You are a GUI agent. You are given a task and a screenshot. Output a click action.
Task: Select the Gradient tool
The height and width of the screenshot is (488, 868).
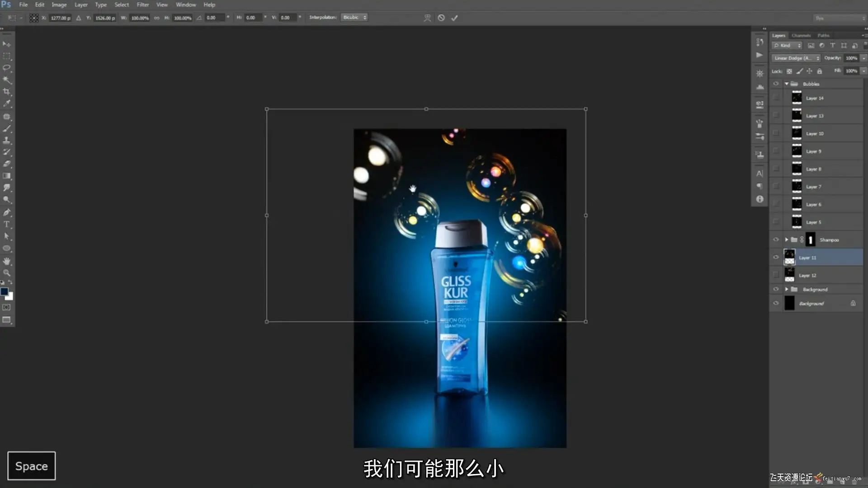[x=6, y=176]
